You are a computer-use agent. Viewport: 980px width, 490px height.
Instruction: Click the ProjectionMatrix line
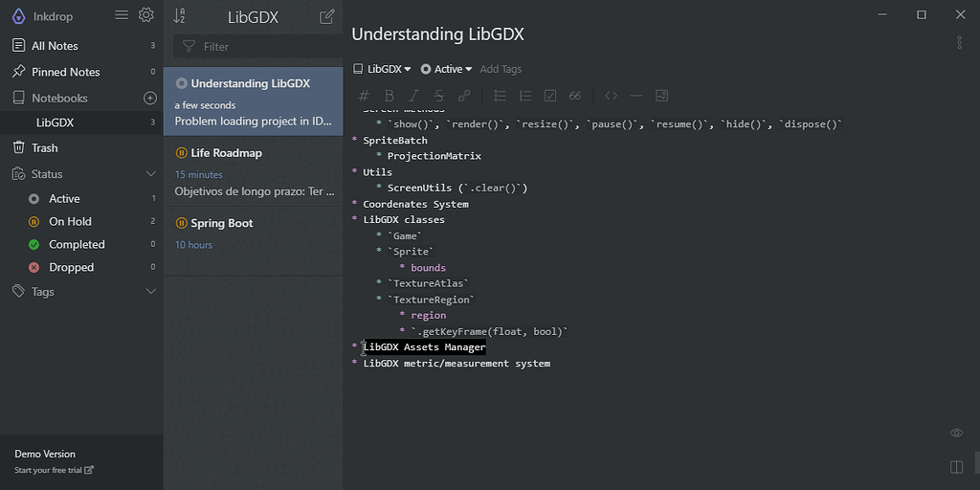[x=434, y=156]
